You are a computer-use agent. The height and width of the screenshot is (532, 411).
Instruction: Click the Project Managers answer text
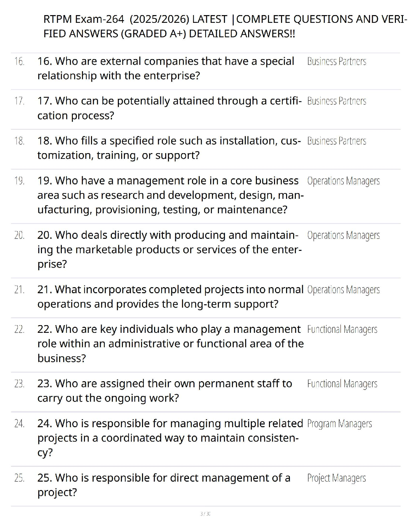click(336, 478)
